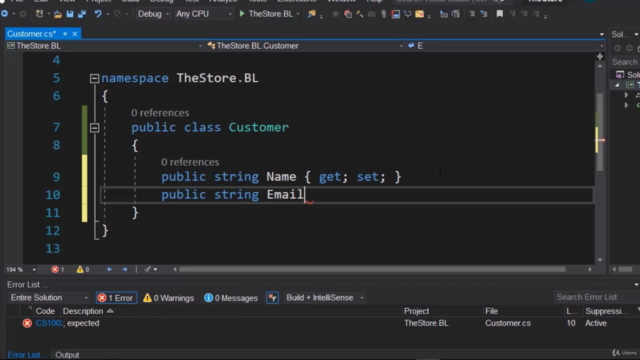Screen dimensions: 640x360
Task: Toggle the 0 Messages filter button
Action: (231, 298)
